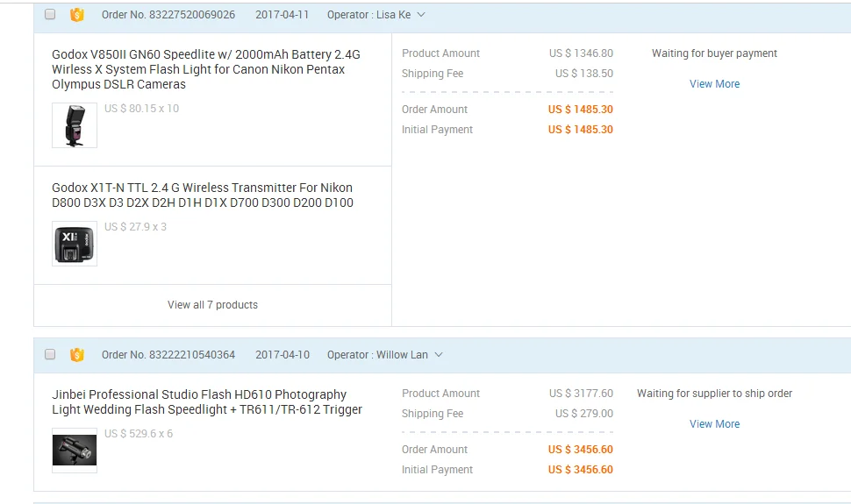Screen dimensions: 851x504
Task: Click Godox X1T-N transmitter thumbnail
Action: pos(75,244)
